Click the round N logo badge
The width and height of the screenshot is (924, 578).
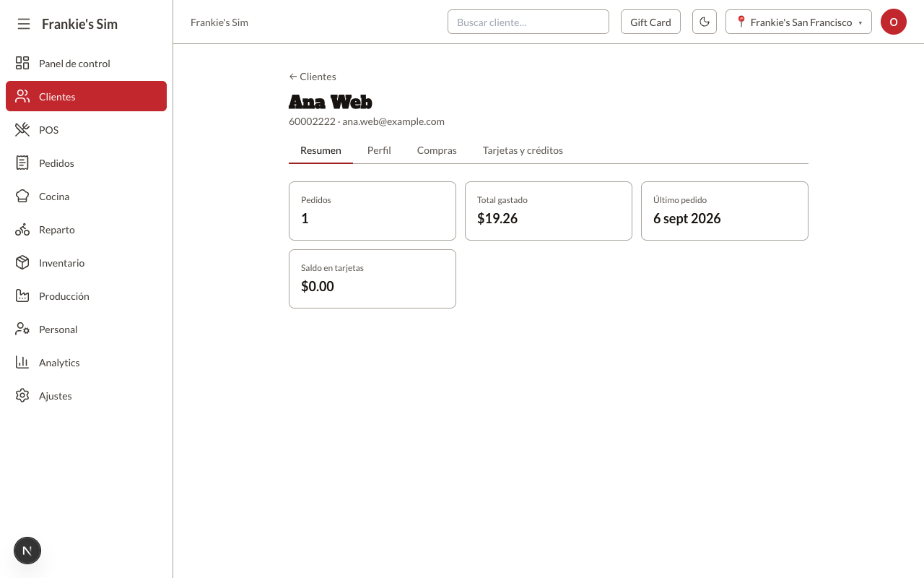(27, 551)
